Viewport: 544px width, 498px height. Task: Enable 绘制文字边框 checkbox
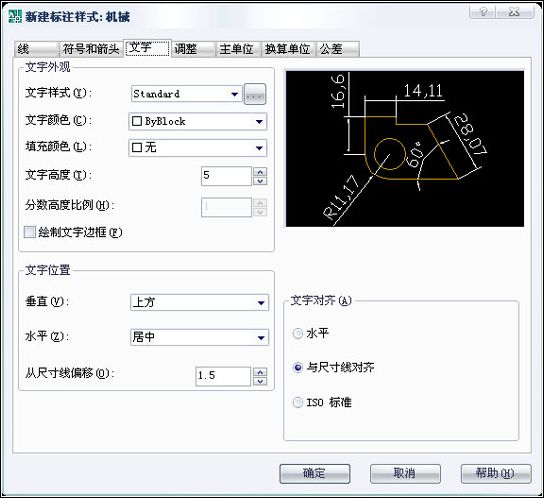click(30, 232)
